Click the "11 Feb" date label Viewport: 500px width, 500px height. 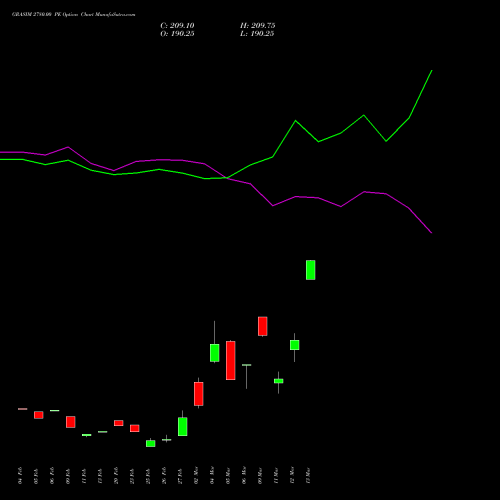[84, 476]
